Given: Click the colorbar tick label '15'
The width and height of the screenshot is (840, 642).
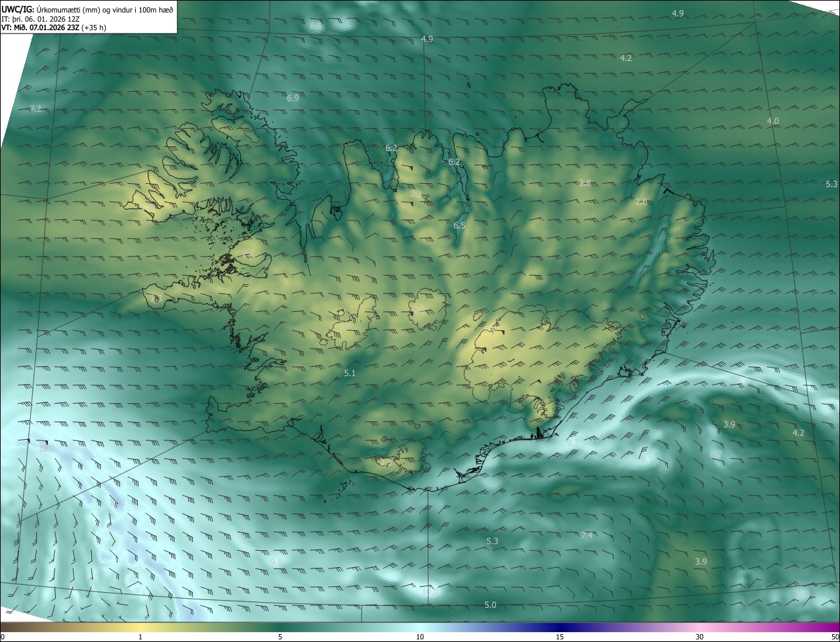Looking at the screenshot, I should [x=560, y=637].
